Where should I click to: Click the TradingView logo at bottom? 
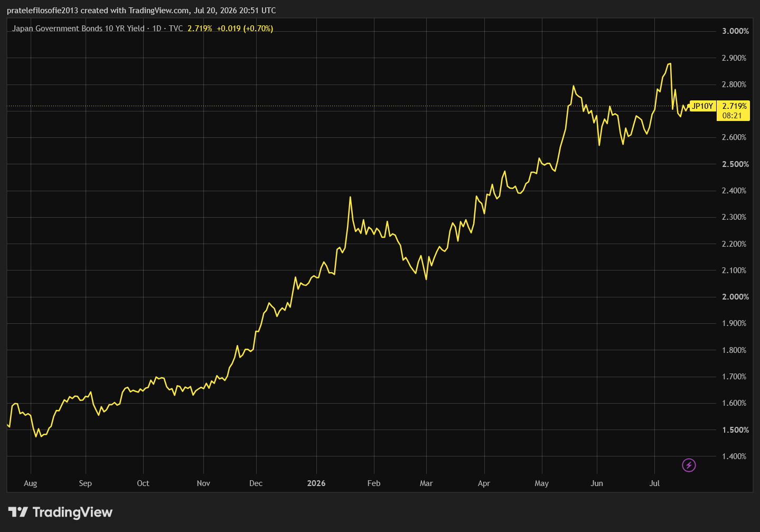pyautogui.click(x=60, y=512)
